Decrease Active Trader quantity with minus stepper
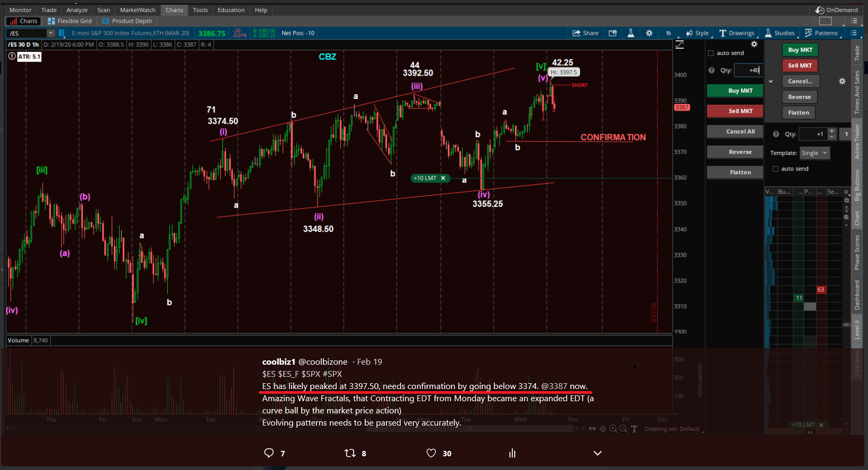 point(832,137)
